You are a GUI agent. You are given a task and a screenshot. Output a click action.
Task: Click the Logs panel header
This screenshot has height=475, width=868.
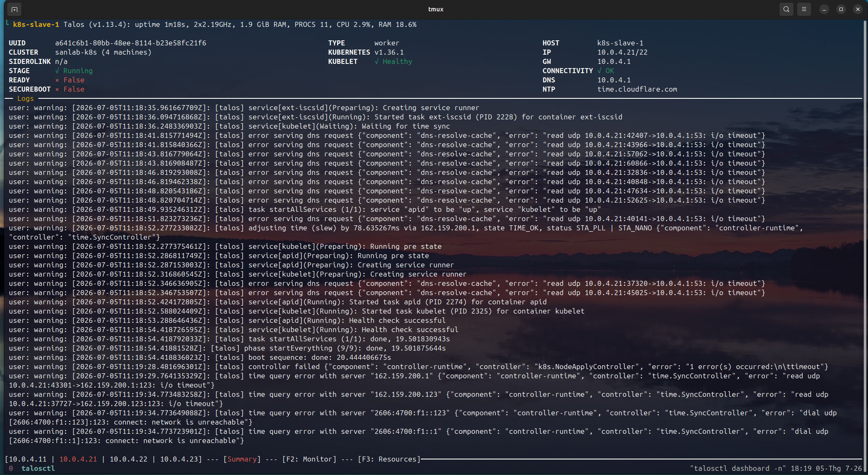point(25,98)
